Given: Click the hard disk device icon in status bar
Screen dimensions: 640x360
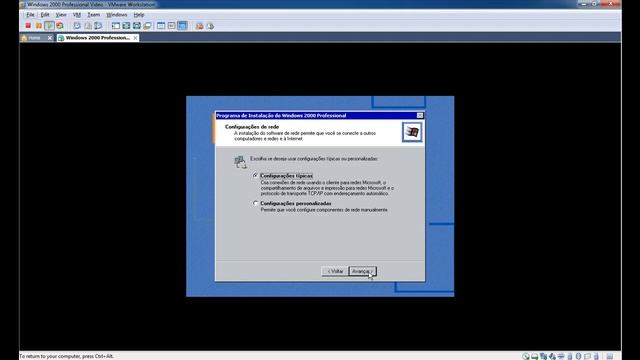Looking at the screenshot, I should (534, 356).
